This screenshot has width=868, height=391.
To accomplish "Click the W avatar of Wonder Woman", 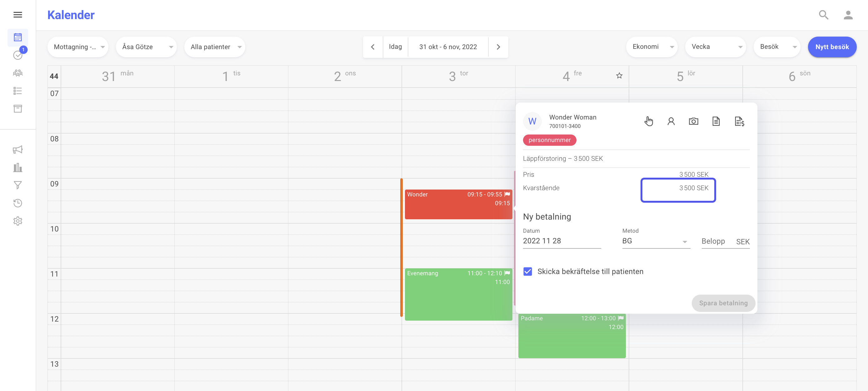I will tap(532, 121).
